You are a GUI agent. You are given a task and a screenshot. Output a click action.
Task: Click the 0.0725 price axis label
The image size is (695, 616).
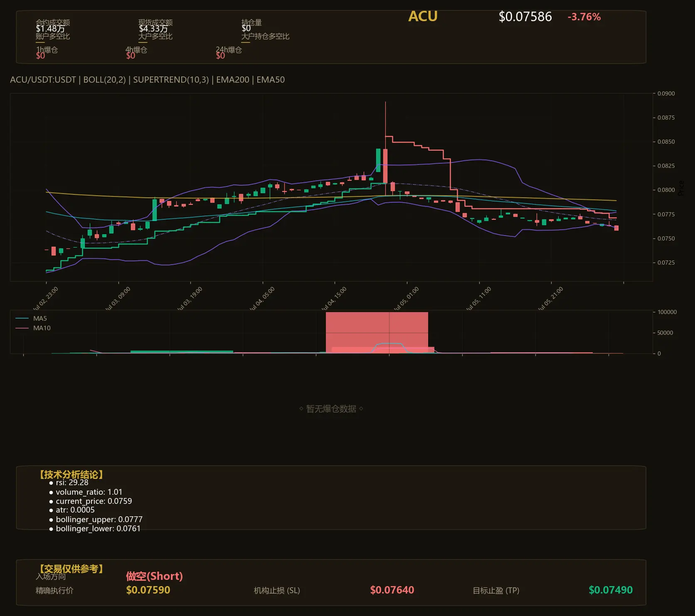pos(666,263)
